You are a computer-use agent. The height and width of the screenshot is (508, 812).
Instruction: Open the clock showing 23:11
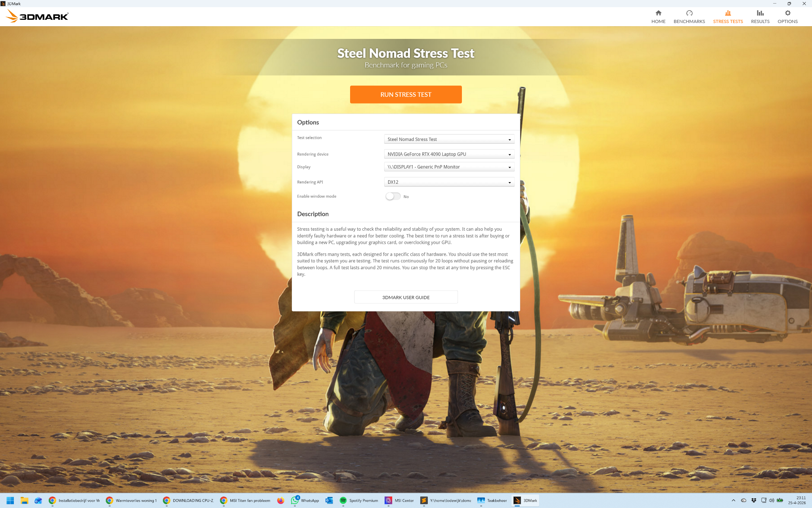[797, 500]
